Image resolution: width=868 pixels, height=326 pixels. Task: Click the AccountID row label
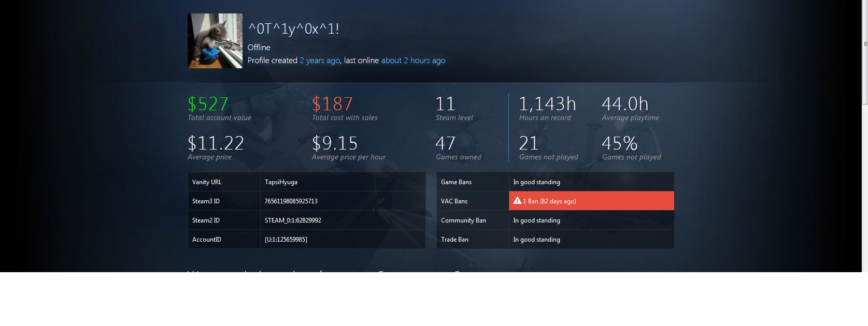[x=207, y=240]
